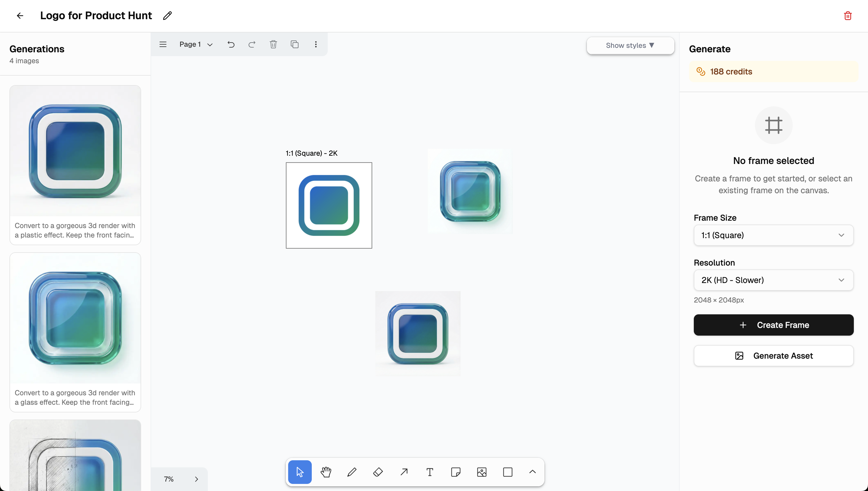Open the Resolution dropdown showing 2K HD Slower
The width and height of the screenshot is (868, 491).
pyautogui.click(x=773, y=280)
